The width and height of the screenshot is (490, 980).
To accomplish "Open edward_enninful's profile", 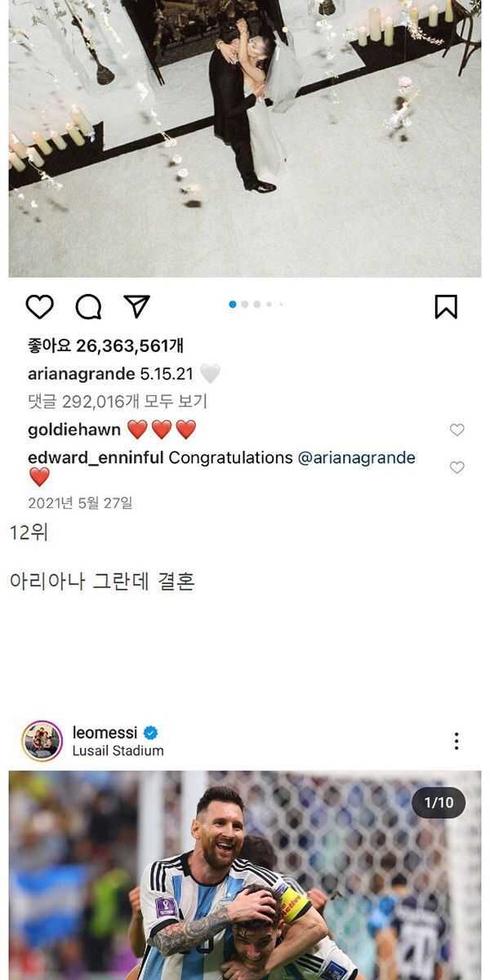I will [x=96, y=457].
